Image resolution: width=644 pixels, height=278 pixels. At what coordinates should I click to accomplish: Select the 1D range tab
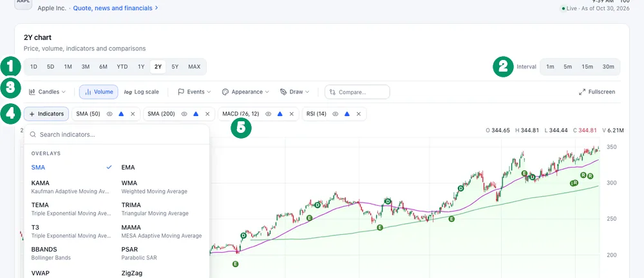tap(33, 66)
